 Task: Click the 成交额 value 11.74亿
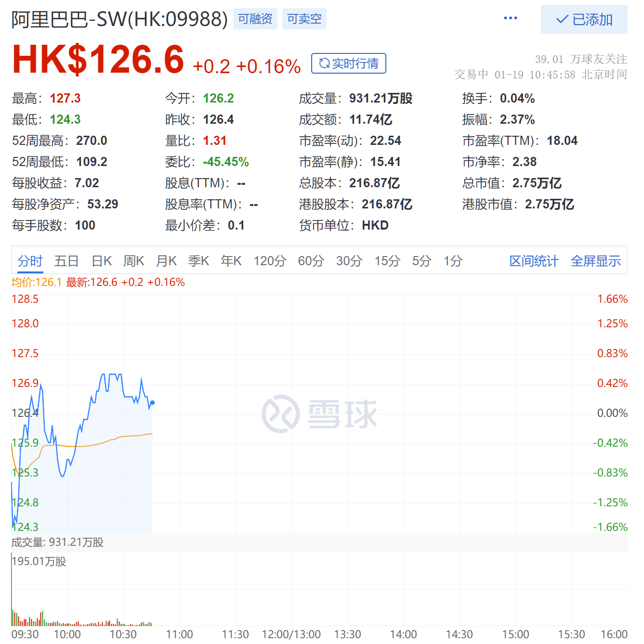pyautogui.click(x=371, y=119)
